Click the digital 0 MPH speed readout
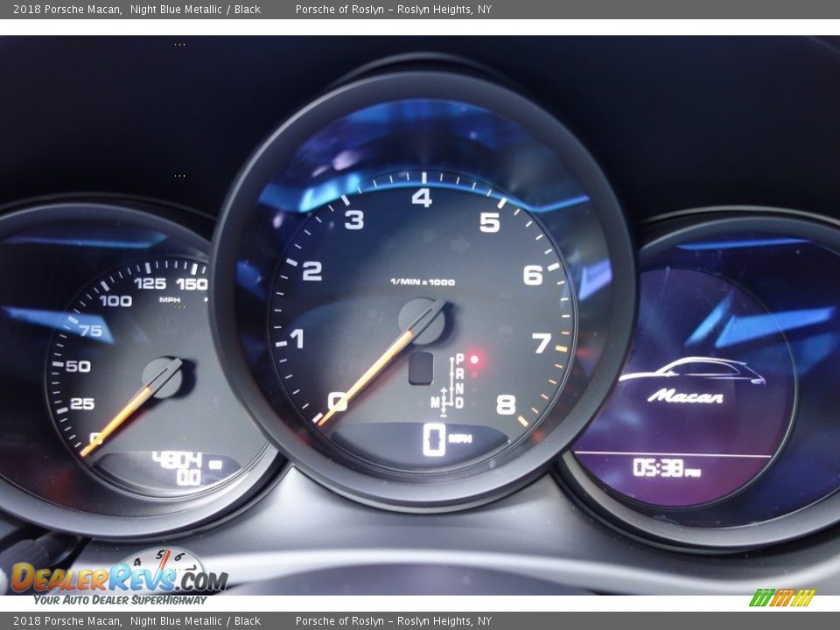Screen dimensions: 840x630 [x=446, y=439]
